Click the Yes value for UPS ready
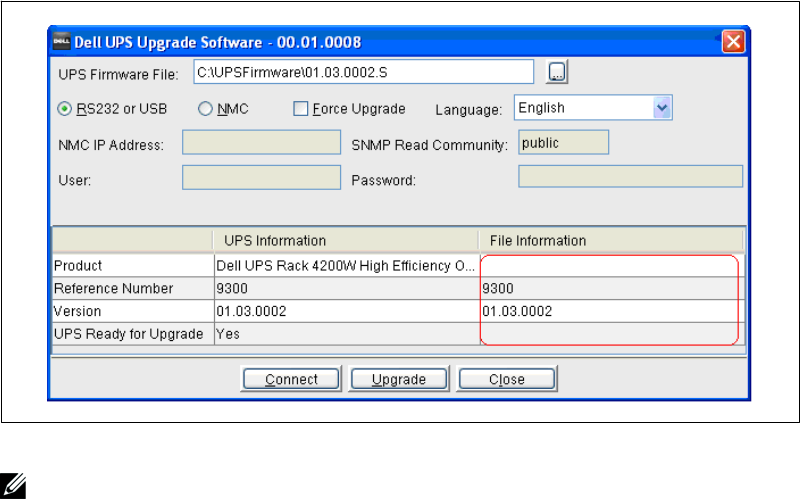This screenshot has height=499, width=800. [347, 334]
